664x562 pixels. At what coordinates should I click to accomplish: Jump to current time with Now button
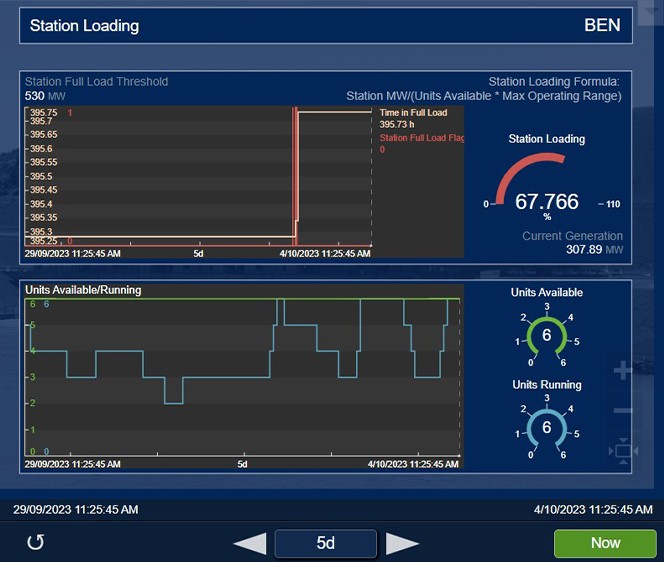[604, 543]
